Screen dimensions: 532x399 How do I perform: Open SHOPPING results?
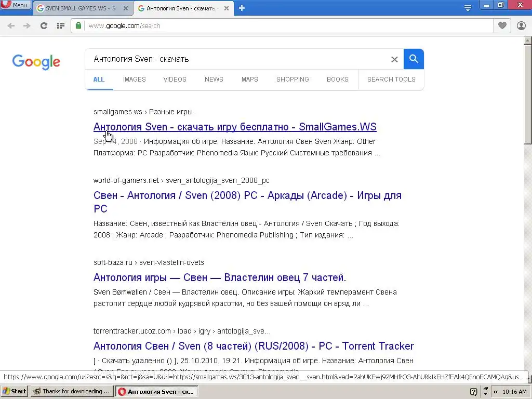[x=292, y=79]
